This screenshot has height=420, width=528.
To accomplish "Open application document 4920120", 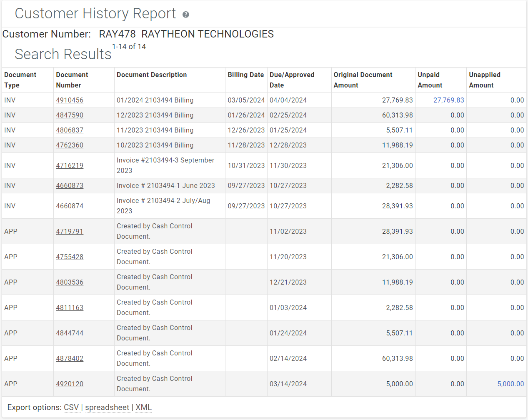I will tap(70, 384).
